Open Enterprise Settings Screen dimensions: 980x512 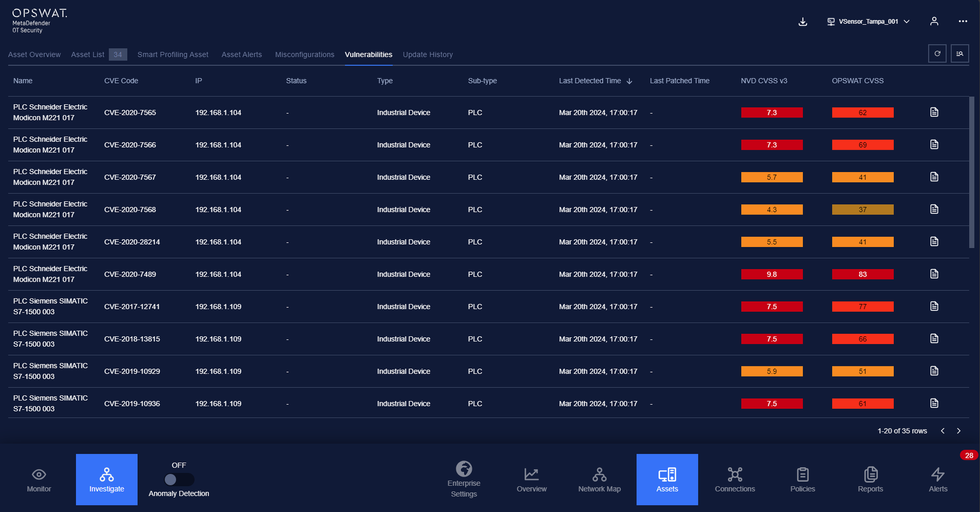(464, 480)
